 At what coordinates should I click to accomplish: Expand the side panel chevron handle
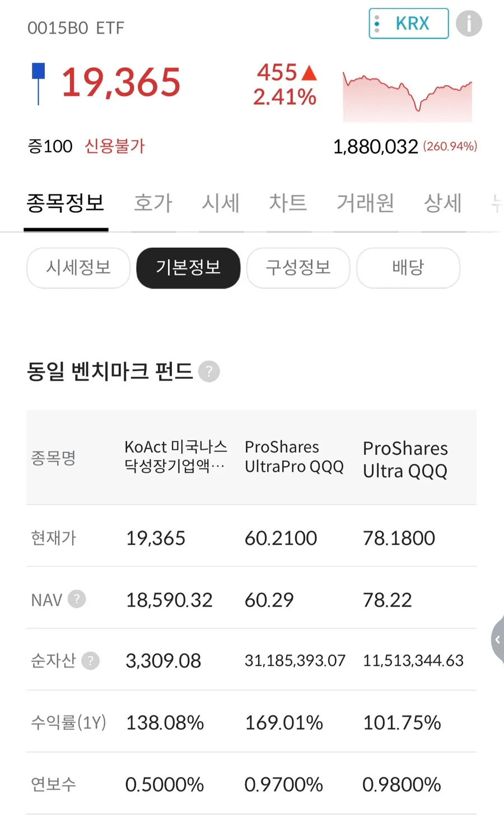pyautogui.click(x=497, y=640)
